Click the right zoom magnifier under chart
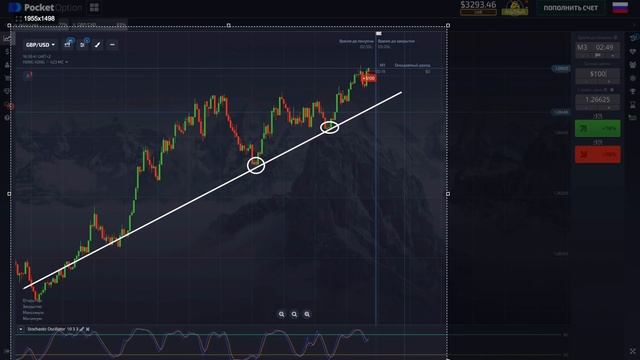The image size is (640, 360). [307, 314]
